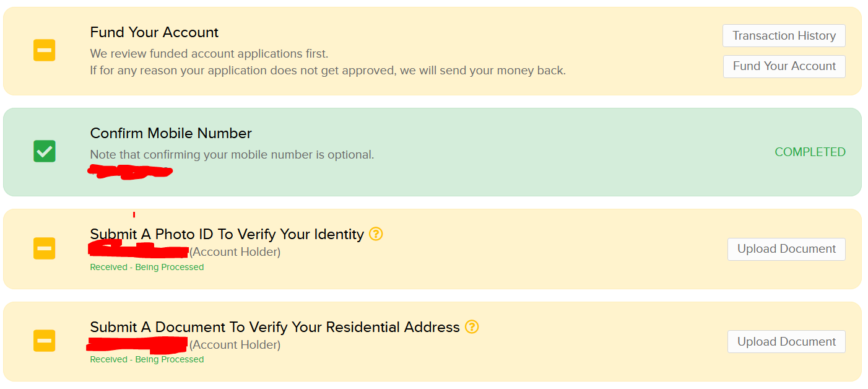The height and width of the screenshot is (389, 868).
Task: Click Received - Being Processed under Photo ID
Action: (147, 267)
